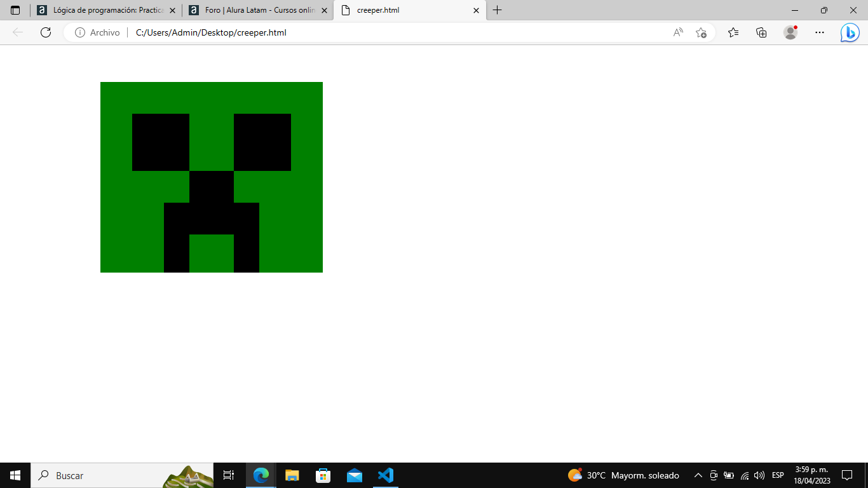Show hidden system tray icons
The image size is (868, 488).
pos(698,475)
